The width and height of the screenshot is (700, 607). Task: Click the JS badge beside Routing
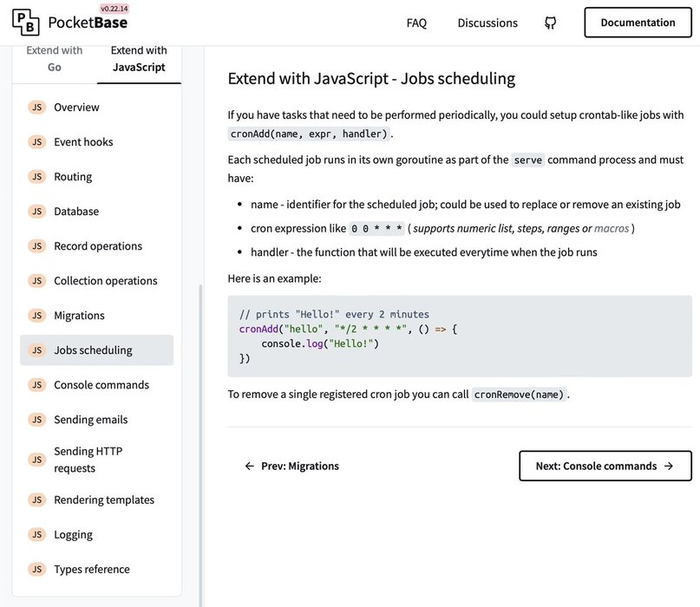pos(37,177)
